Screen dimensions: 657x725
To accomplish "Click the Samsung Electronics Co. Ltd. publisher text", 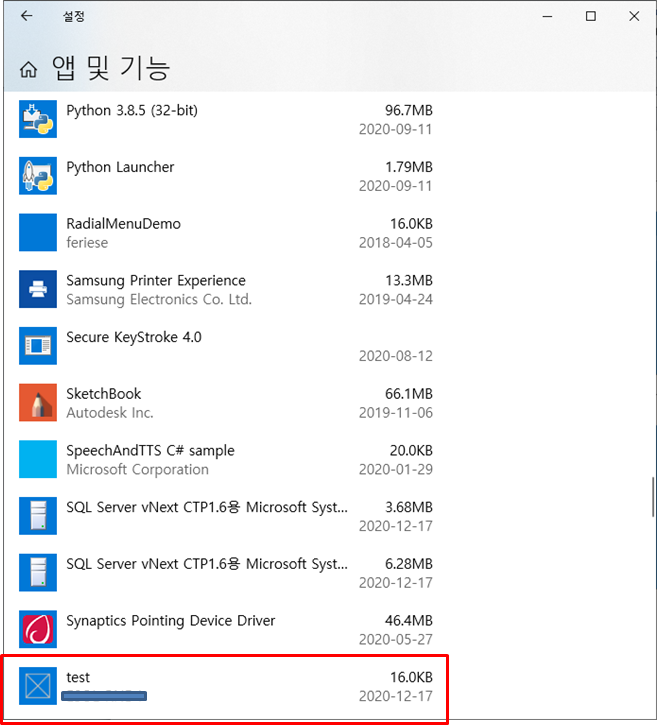I will pos(159,300).
